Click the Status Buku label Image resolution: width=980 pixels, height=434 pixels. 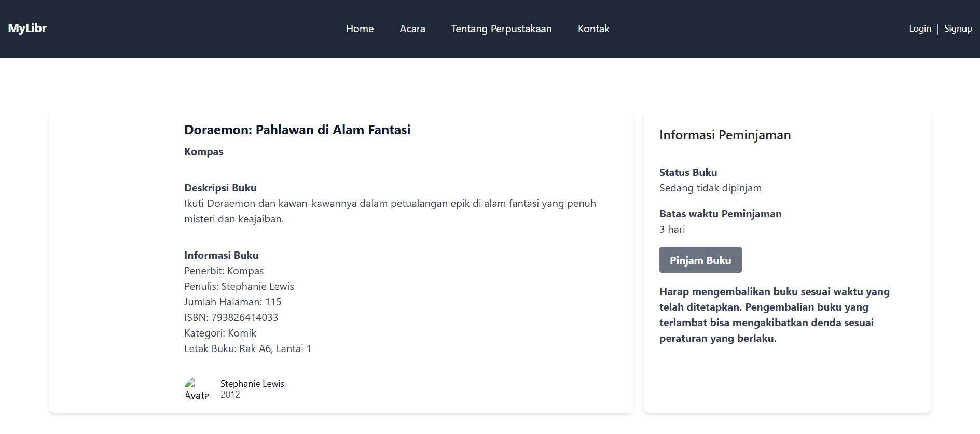point(688,172)
